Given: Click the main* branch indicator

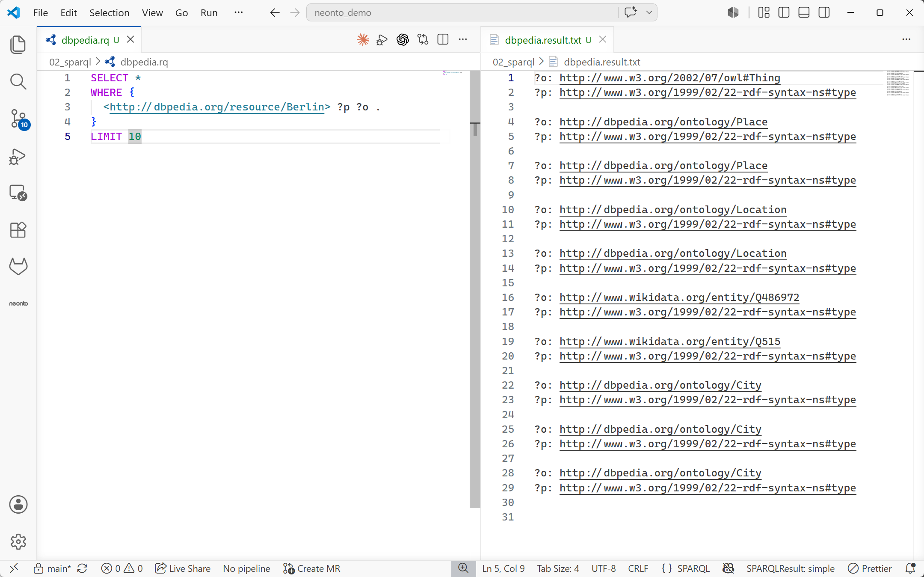Looking at the screenshot, I should (x=53, y=568).
